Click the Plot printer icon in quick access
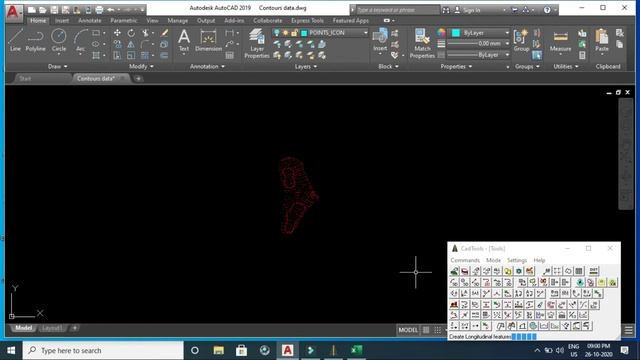The height and width of the screenshot is (360, 640). [99, 9]
